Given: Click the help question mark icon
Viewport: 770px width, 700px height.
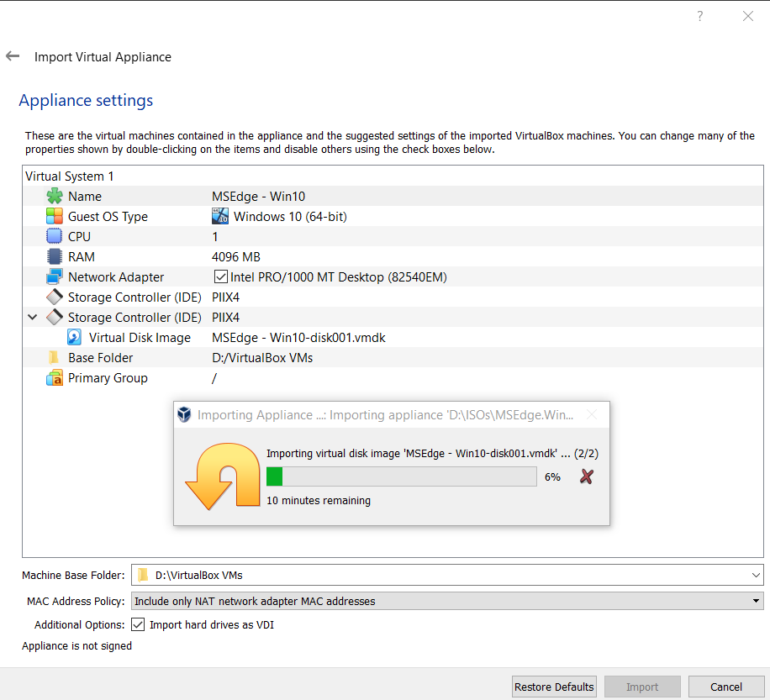Looking at the screenshot, I should pos(699,16).
